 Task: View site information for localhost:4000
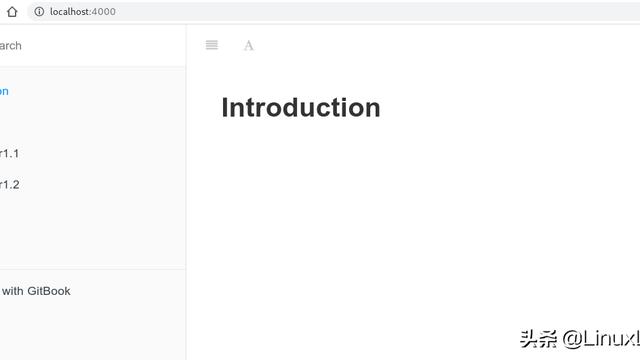pos(39,12)
